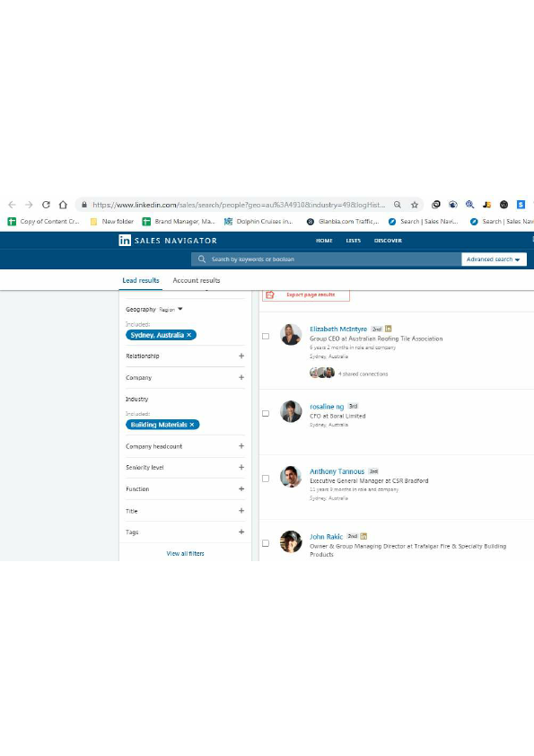Go forward with the browser forward arrow
This screenshot has height=756, width=534.
29,205
